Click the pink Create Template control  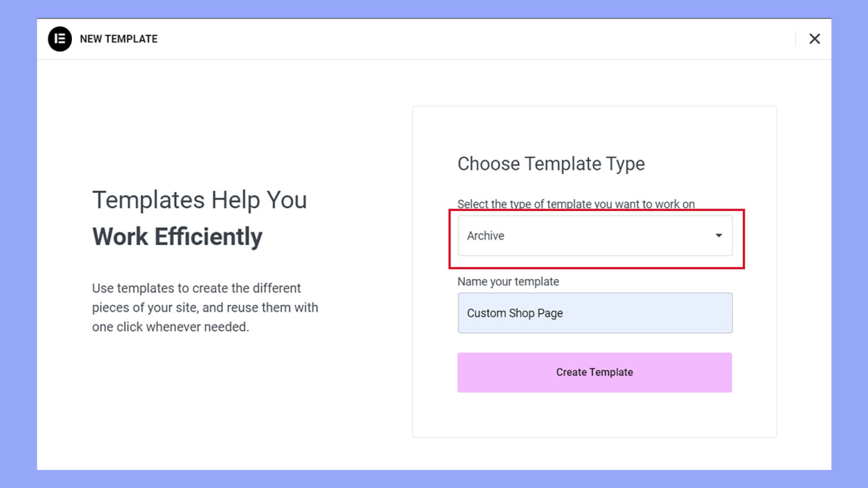[x=594, y=372]
